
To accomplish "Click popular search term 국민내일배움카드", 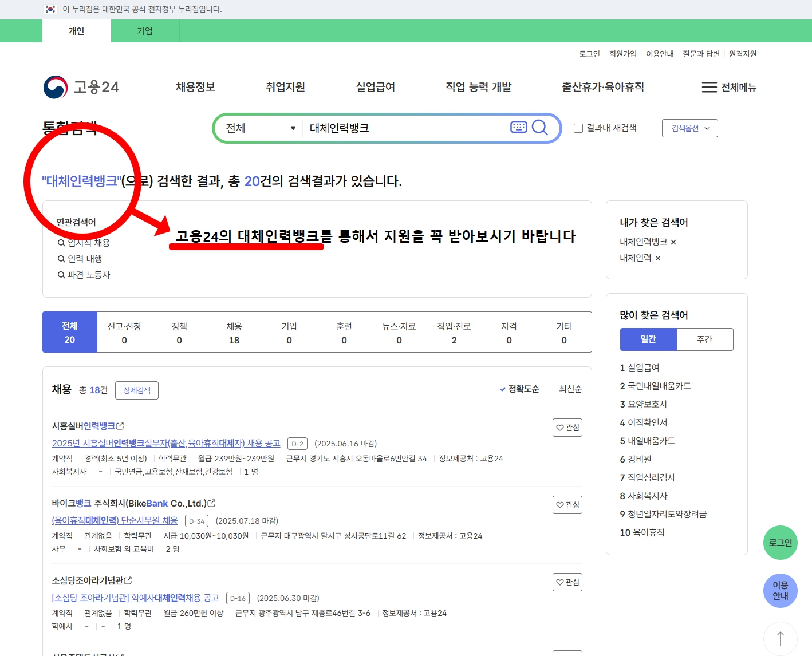I will 660,386.
